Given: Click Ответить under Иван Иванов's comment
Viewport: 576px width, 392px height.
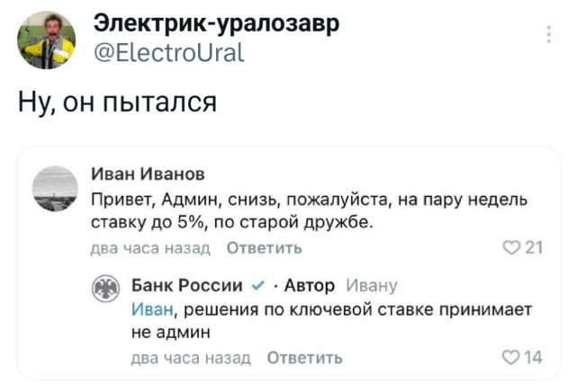Looking at the screenshot, I should pos(264,248).
